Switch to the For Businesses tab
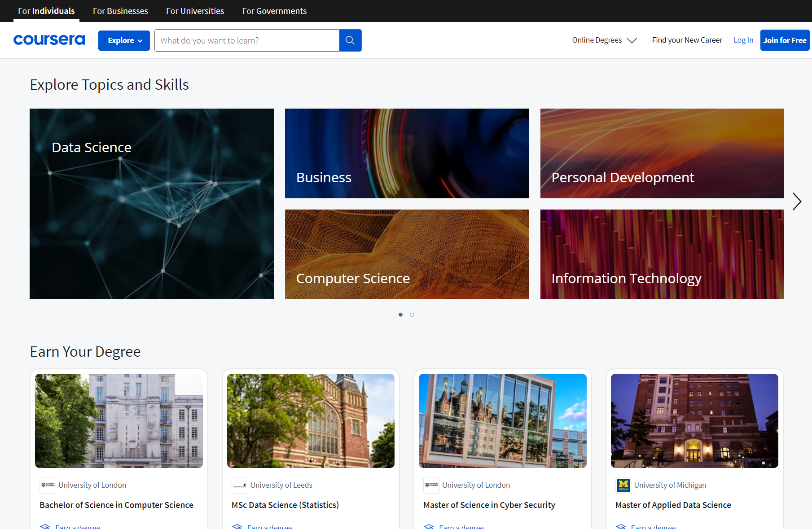812x529 pixels. [x=120, y=11]
